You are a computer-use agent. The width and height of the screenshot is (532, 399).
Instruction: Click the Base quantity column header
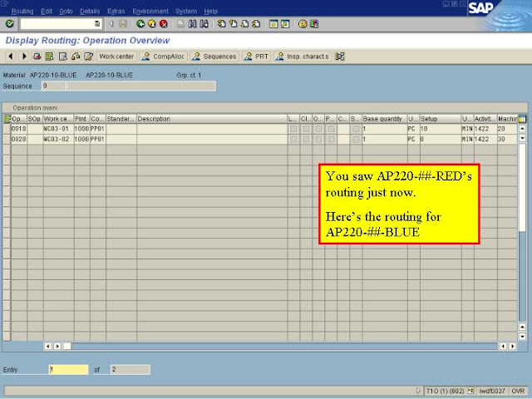[384, 119]
